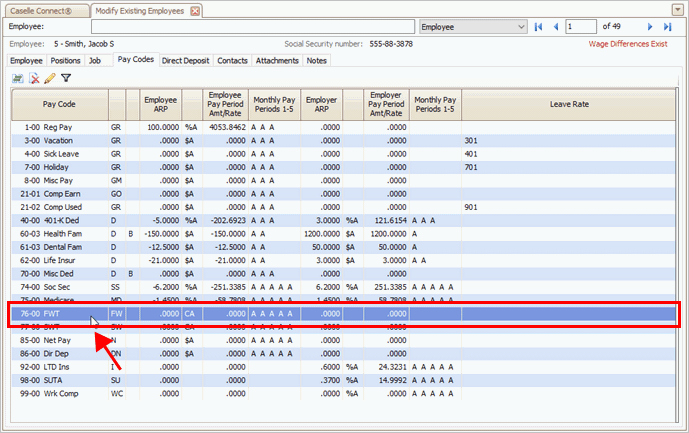Open the Positions tab
Screen dimensions: 689x433
pyautogui.click(x=65, y=60)
